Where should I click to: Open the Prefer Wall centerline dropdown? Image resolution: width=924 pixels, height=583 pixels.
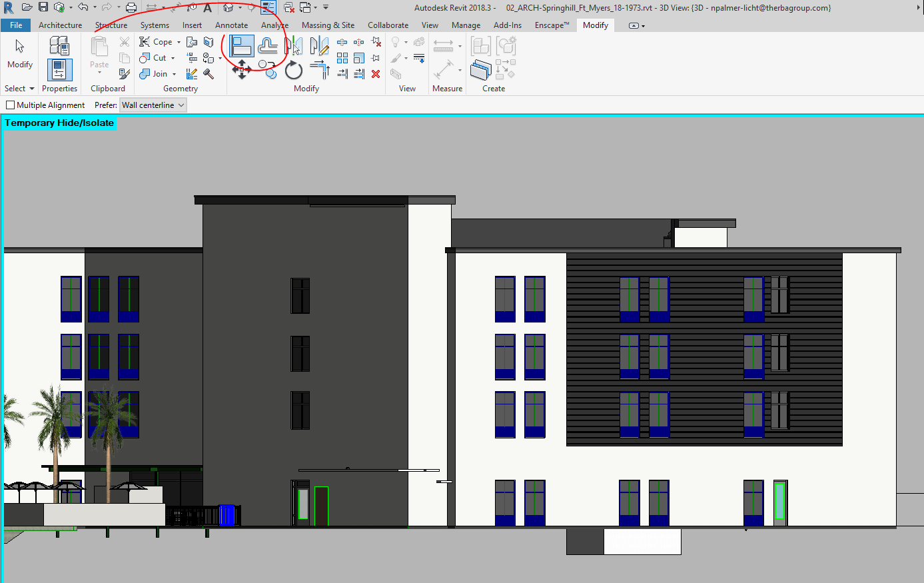[153, 105]
